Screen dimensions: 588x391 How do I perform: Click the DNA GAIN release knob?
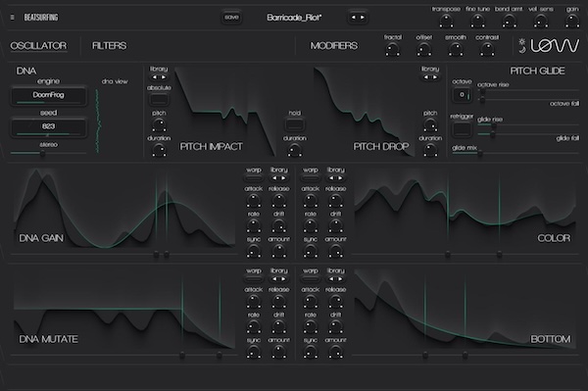(278, 201)
